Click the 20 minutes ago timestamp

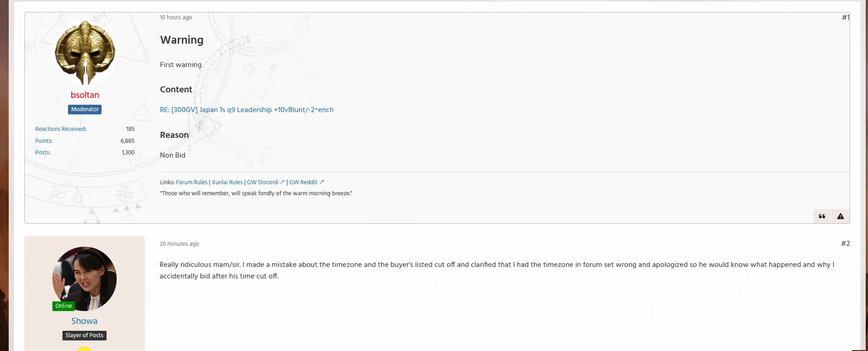pos(179,244)
